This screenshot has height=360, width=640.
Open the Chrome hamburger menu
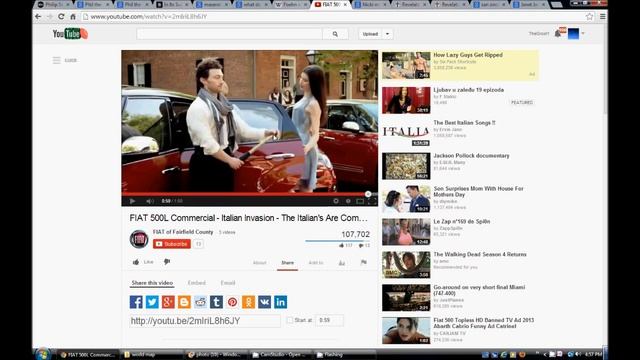[602, 17]
